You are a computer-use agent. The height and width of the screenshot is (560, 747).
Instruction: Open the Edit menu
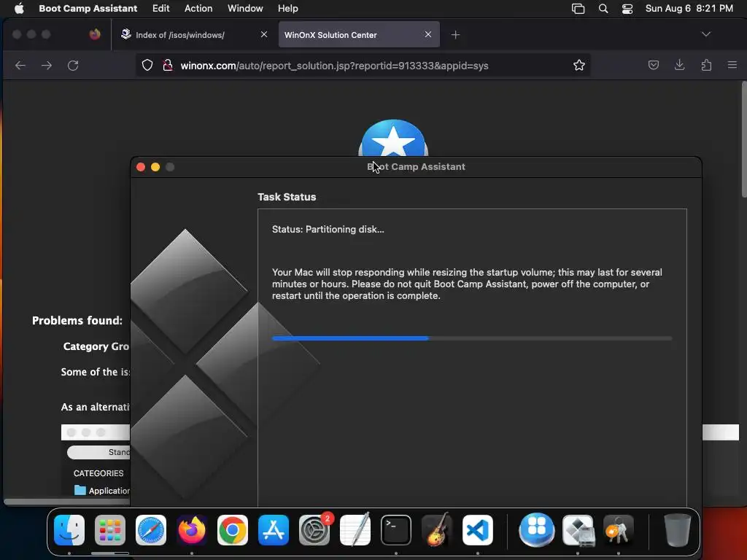pos(161,8)
